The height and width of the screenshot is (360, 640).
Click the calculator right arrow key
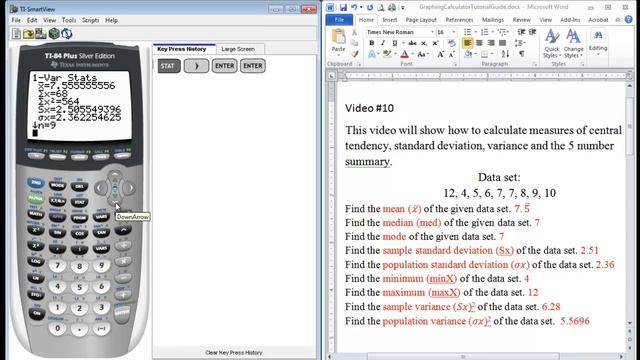tap(129, 188)
